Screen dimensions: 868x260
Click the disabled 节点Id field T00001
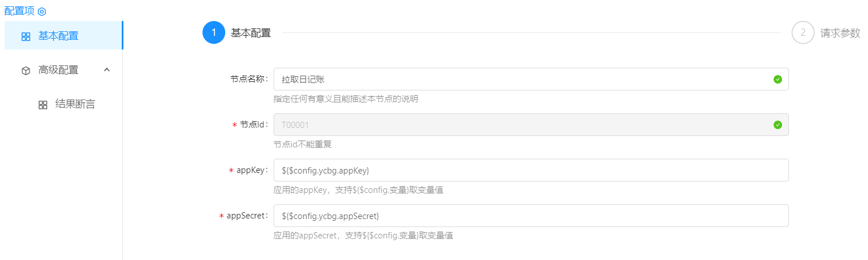pyautogui.click(x=523, y=125)
